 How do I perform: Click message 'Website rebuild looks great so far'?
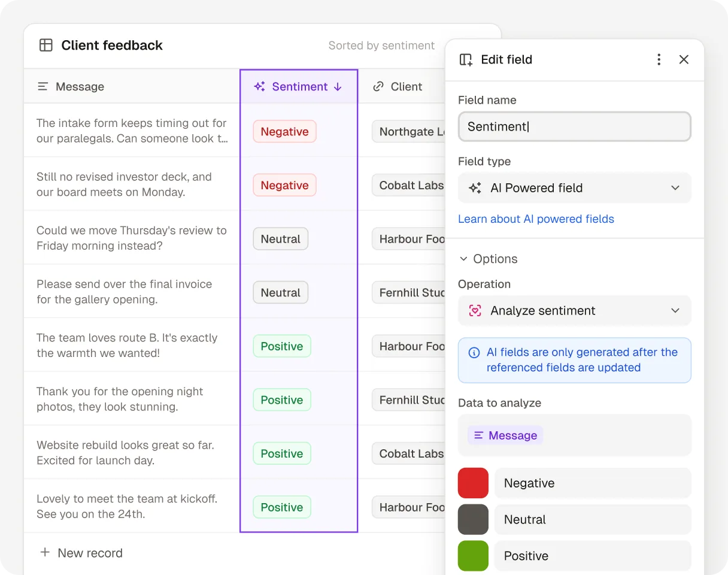click(125, 453)
